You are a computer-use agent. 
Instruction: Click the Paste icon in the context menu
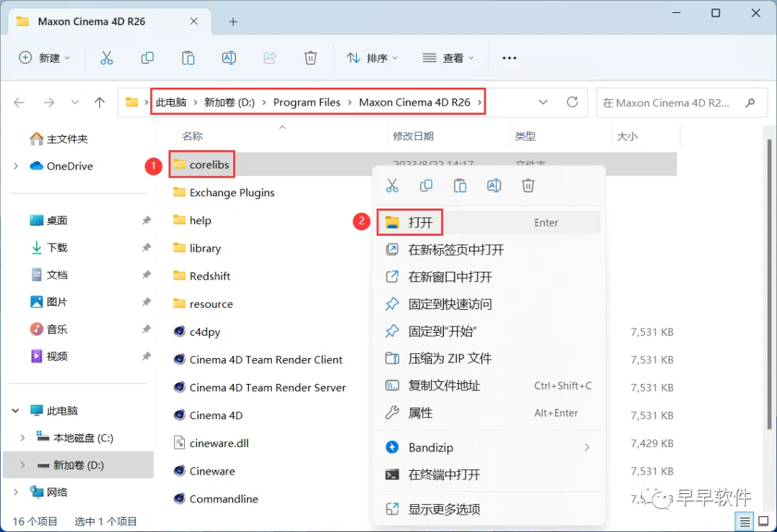(460, 185)
